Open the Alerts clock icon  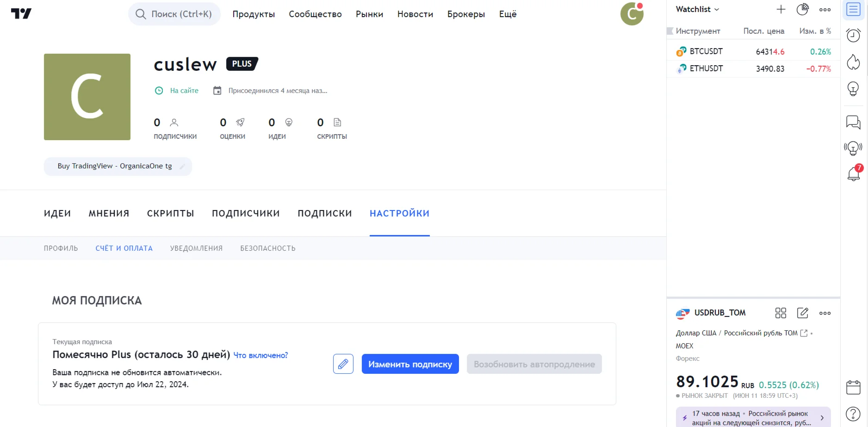click(854, 35)
